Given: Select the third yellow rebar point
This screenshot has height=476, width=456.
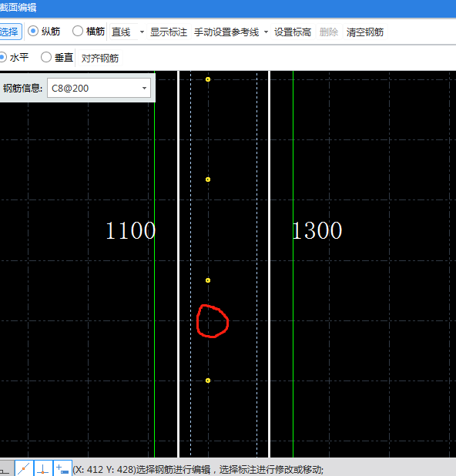Looking at the screenshot, I should point(208,280).
